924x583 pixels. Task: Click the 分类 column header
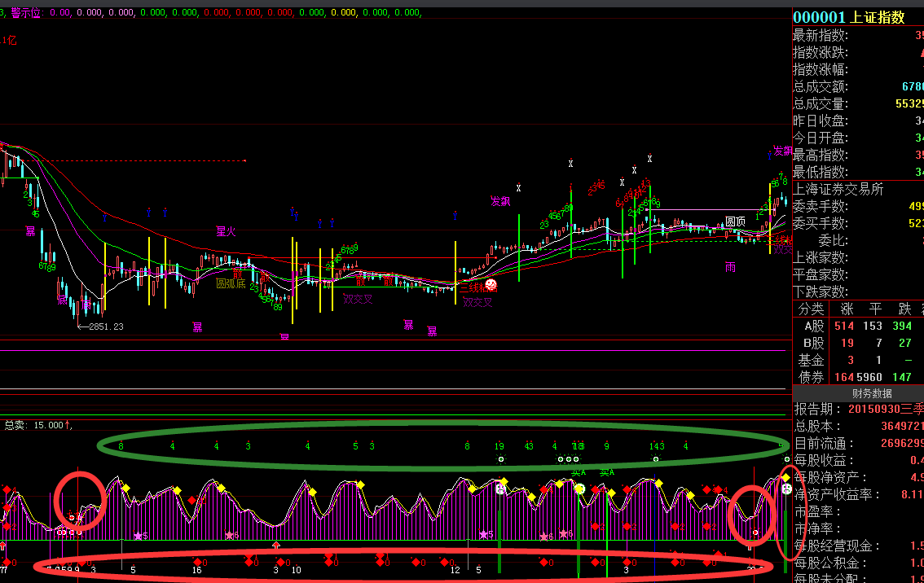tap(811, 309)
